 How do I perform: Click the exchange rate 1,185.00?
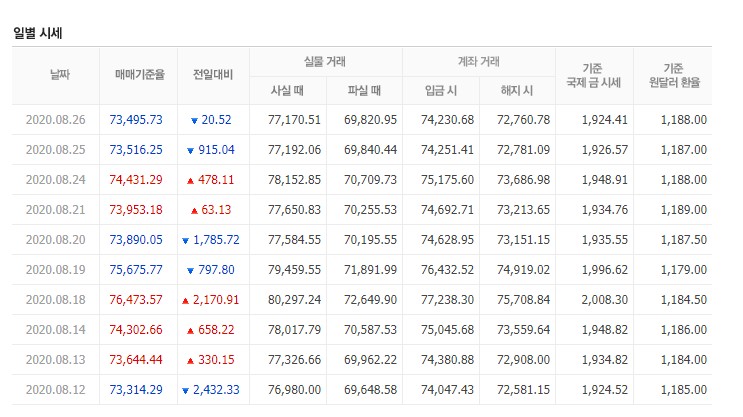click(x=684, y=390)
